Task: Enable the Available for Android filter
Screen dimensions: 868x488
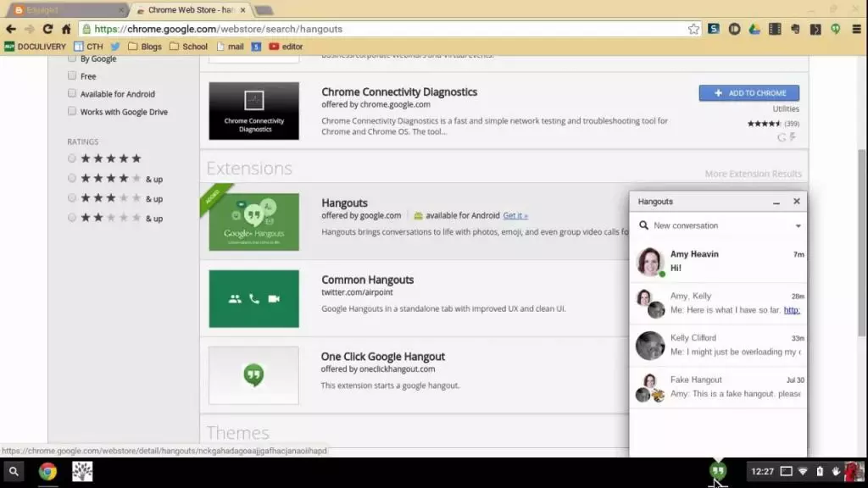Action: pyautogui.click(x=72, y=93)
